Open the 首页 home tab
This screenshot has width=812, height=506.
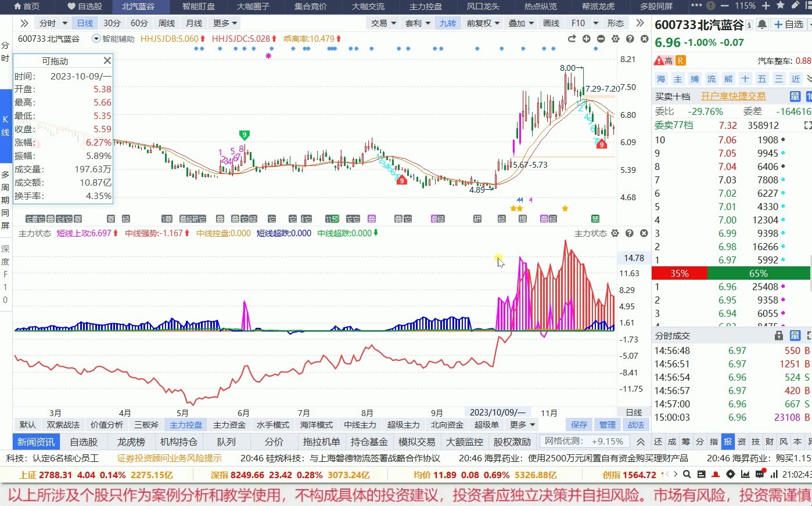(27, 6)
